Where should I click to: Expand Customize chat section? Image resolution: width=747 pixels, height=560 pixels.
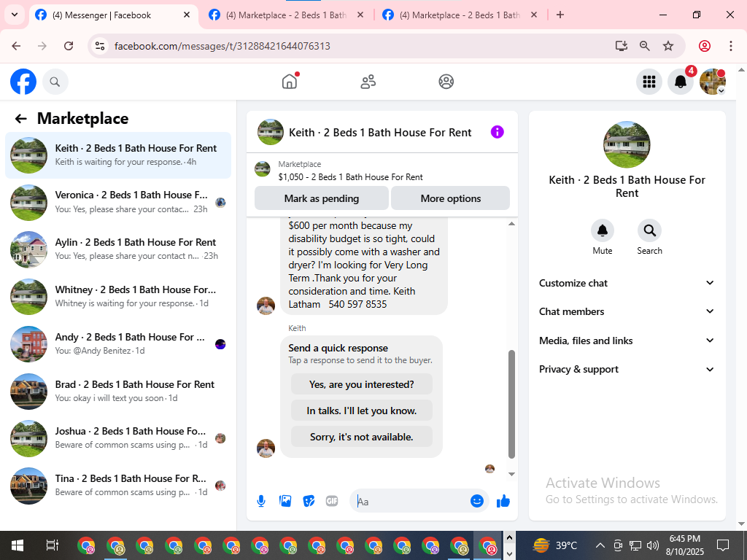point(627,283)
